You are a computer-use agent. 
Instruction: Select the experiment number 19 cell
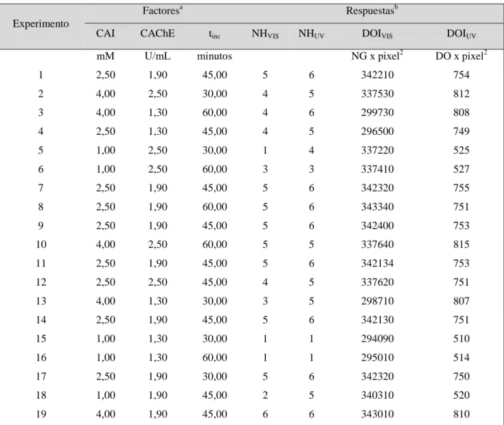41,414
